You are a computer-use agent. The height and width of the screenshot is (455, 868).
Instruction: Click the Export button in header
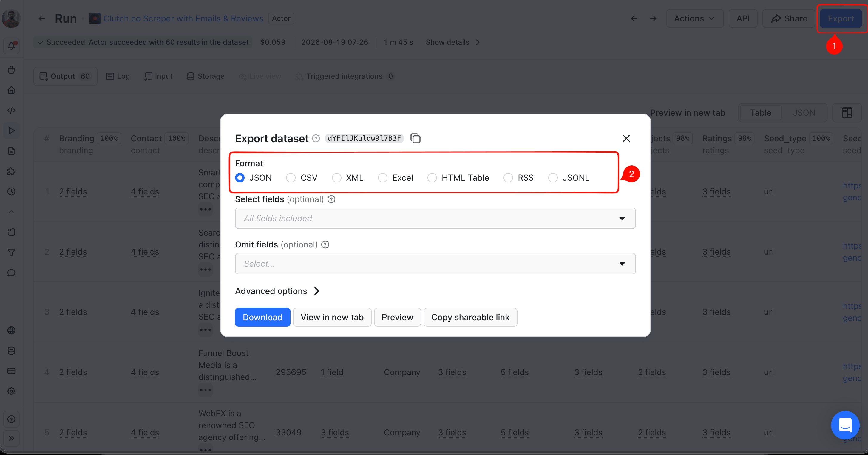pyautogui.click(x=841, y=18)
